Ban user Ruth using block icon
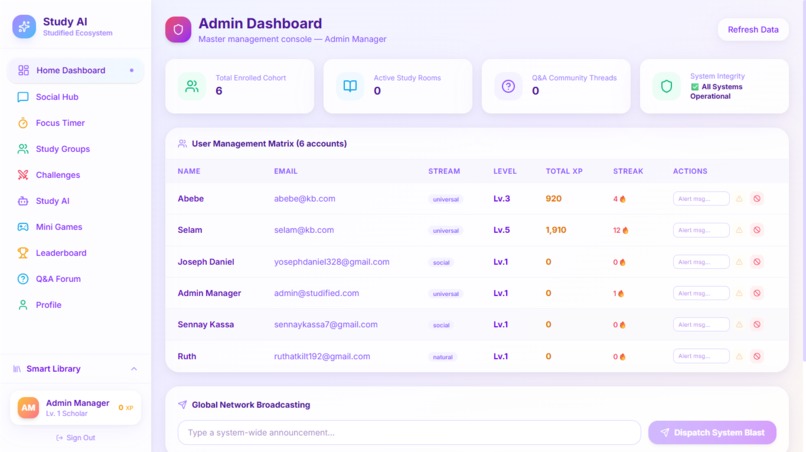806x452 pixels. pyautogui.click(x=757, y=356)
